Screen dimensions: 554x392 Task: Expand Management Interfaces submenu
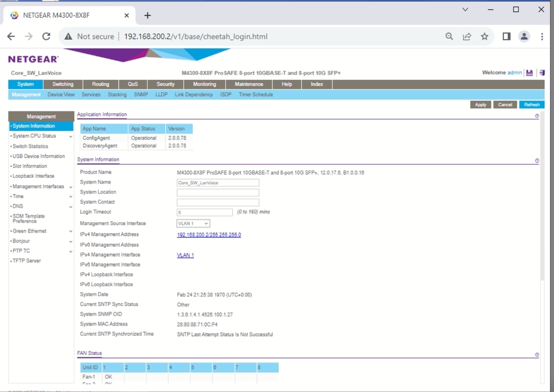pos(70,187)
